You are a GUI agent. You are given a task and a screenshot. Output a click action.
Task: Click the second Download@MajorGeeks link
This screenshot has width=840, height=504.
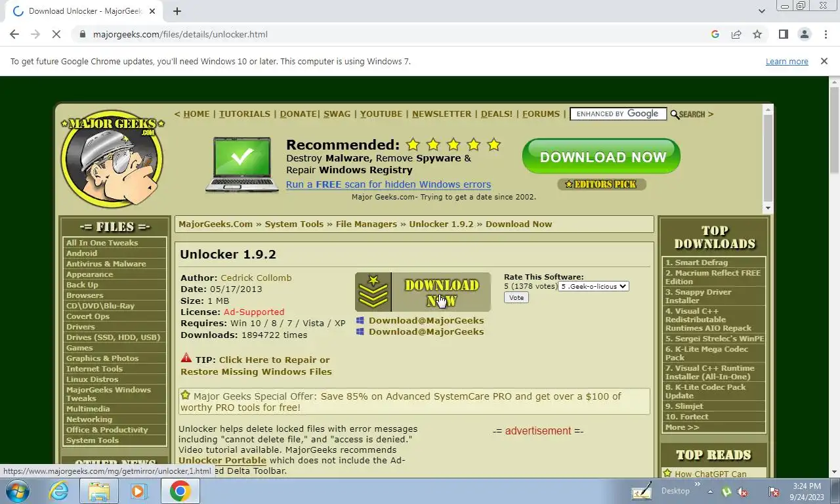point(426,331)
